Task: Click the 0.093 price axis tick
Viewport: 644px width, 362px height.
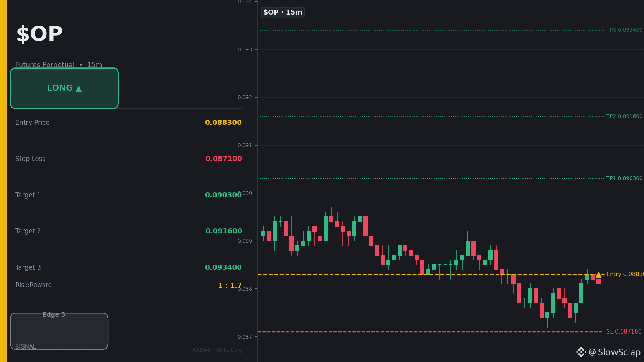Action: [x=245, y=50]
